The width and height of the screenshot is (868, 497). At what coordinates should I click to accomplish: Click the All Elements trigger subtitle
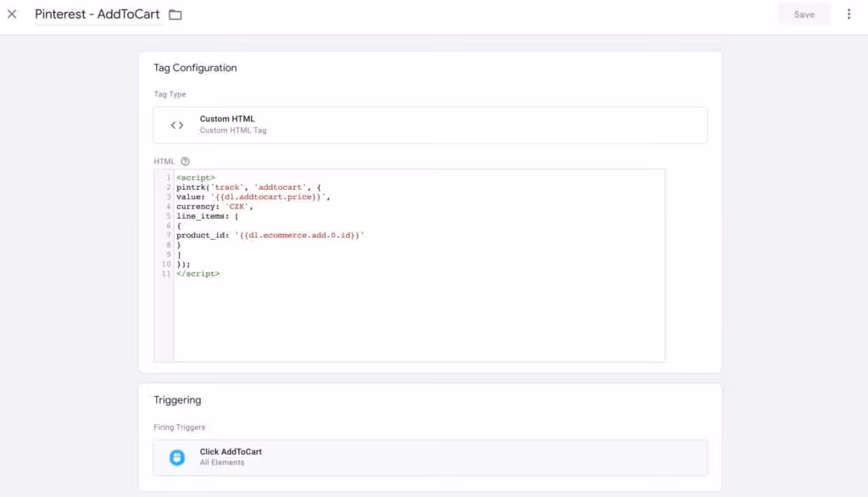[222, 462]
